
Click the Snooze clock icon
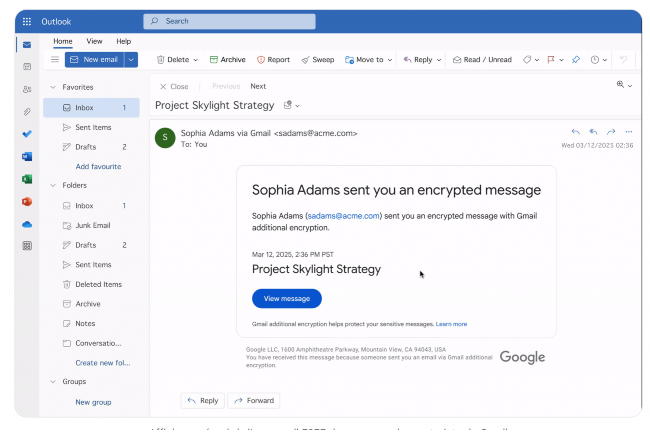595,60
